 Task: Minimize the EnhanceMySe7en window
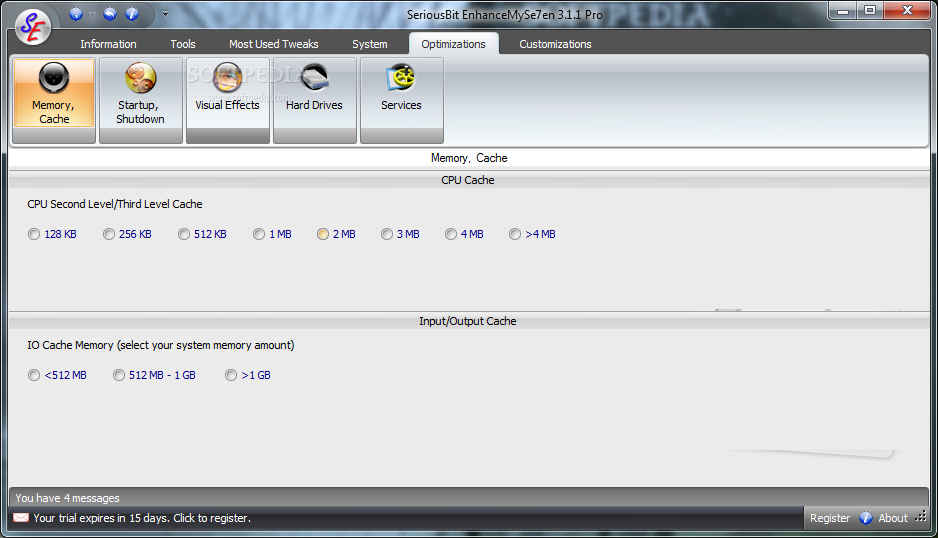click(x=843, y=10)
